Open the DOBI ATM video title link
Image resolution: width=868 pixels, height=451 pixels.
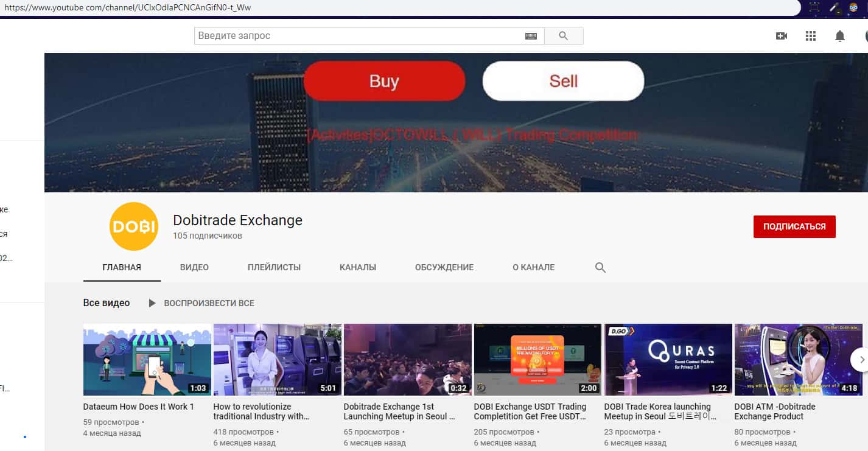coord(774,411)
